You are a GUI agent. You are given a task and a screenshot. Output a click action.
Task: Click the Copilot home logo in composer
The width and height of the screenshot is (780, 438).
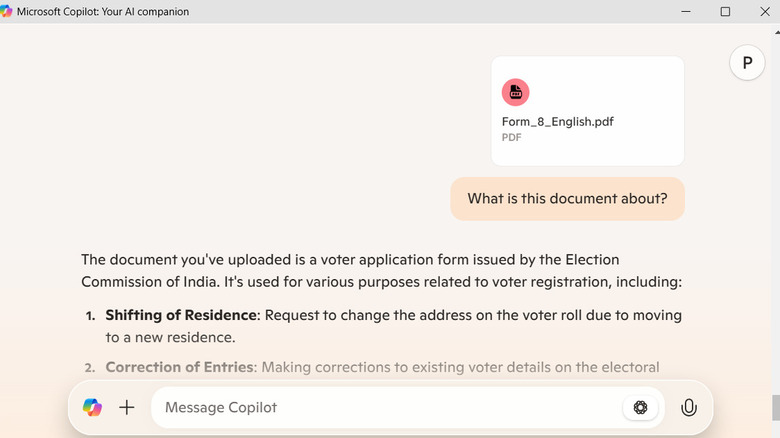92,407
